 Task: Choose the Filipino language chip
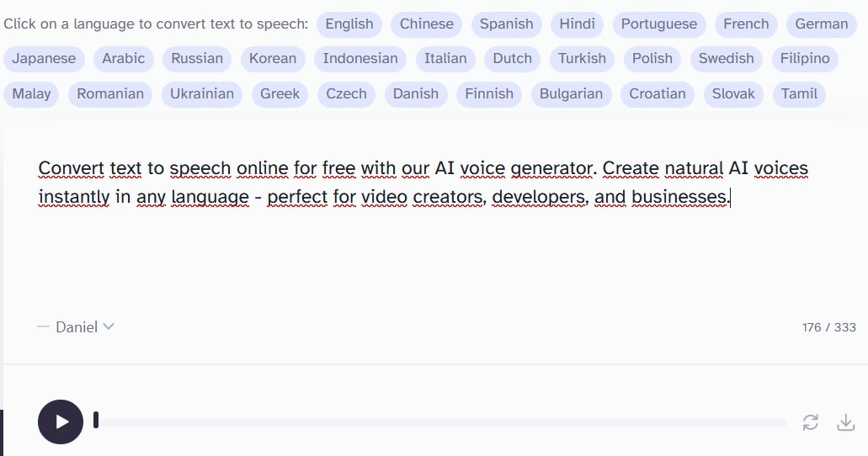805,59
